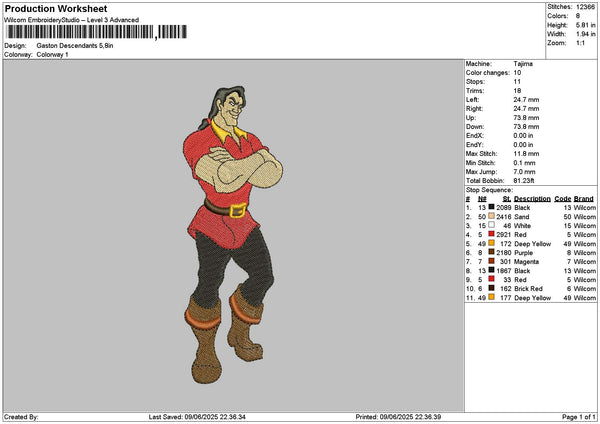Click the 'Right:' label
600x424 pixels.
[x=474, y=109]
